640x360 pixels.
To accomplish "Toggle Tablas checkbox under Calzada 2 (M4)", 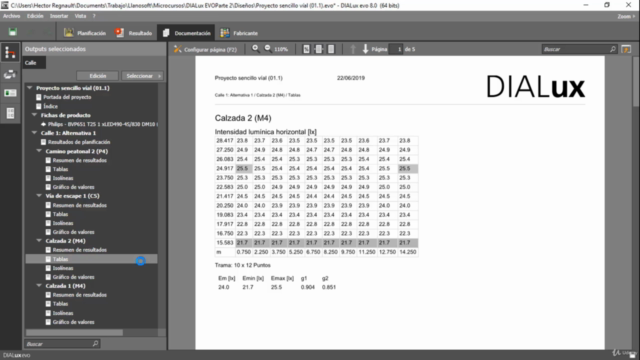I will point(48,259).
